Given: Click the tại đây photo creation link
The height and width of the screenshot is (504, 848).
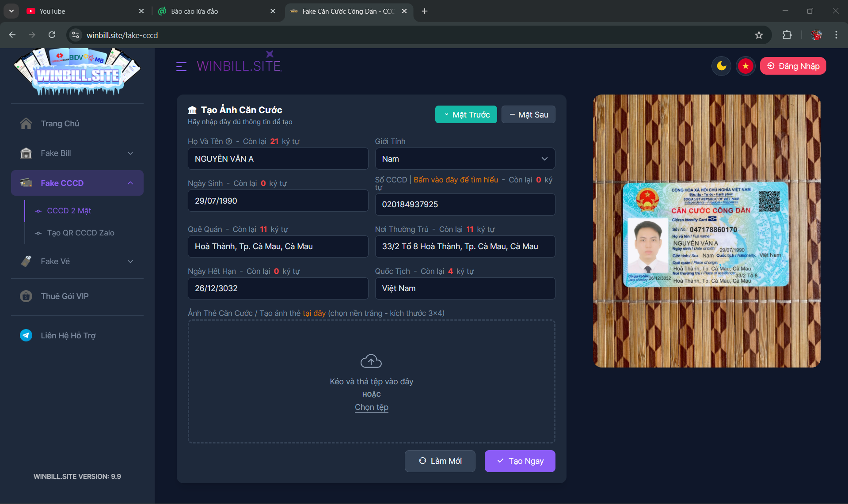Looking at the screenshot, I should click(x=314, y=313).
